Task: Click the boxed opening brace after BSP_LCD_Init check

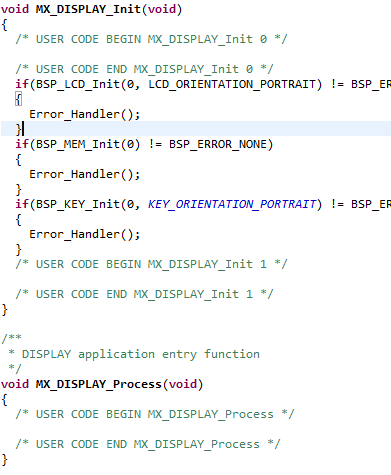Action: click(18, 99)
